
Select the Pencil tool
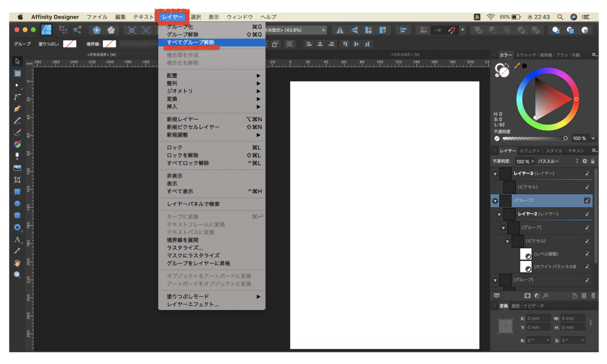pos(17,120)
